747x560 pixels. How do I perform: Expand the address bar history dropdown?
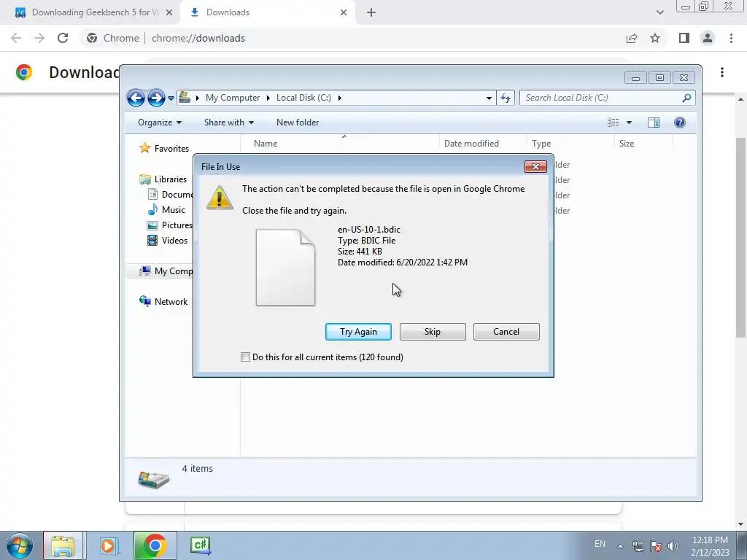pos(489,98)
